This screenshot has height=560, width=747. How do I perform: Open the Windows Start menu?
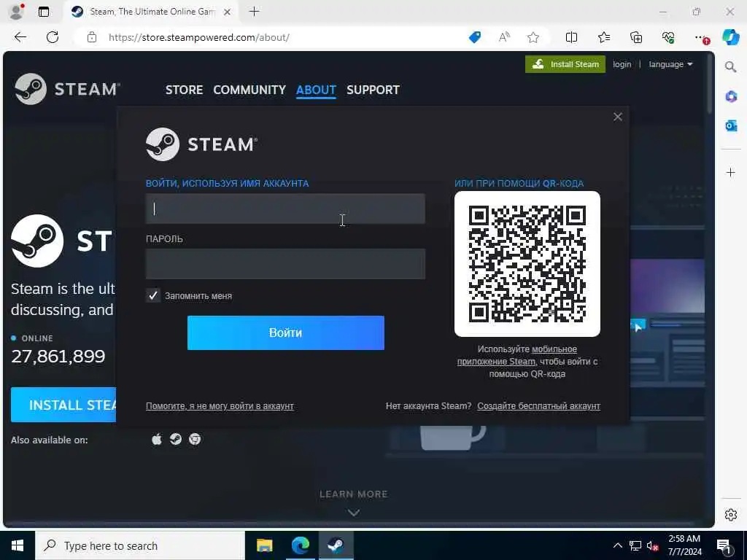click(x=18, y=545)
